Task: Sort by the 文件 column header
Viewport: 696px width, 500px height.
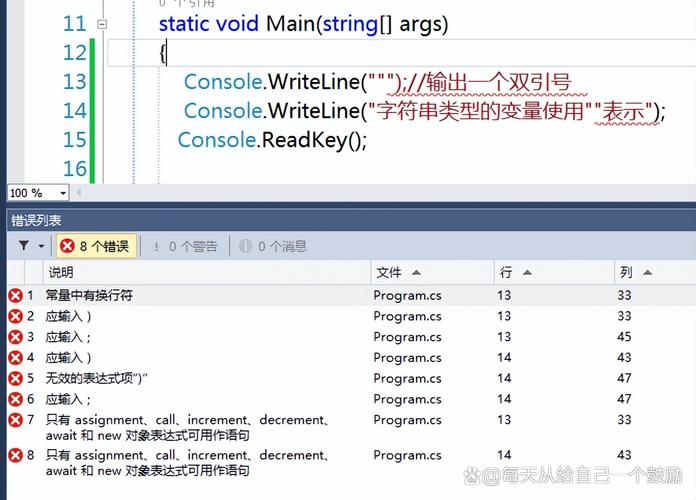Action: 432,272
